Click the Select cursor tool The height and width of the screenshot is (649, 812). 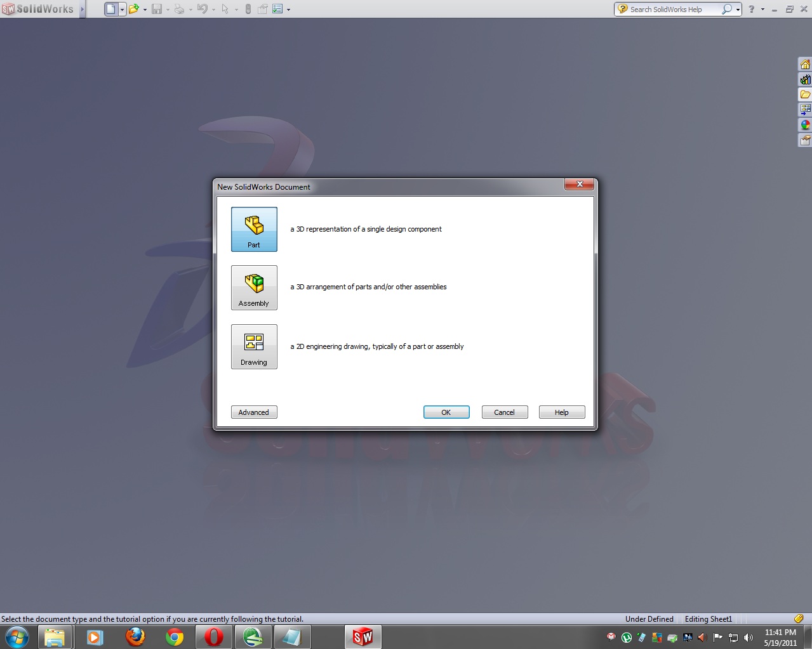click(225, 9)
